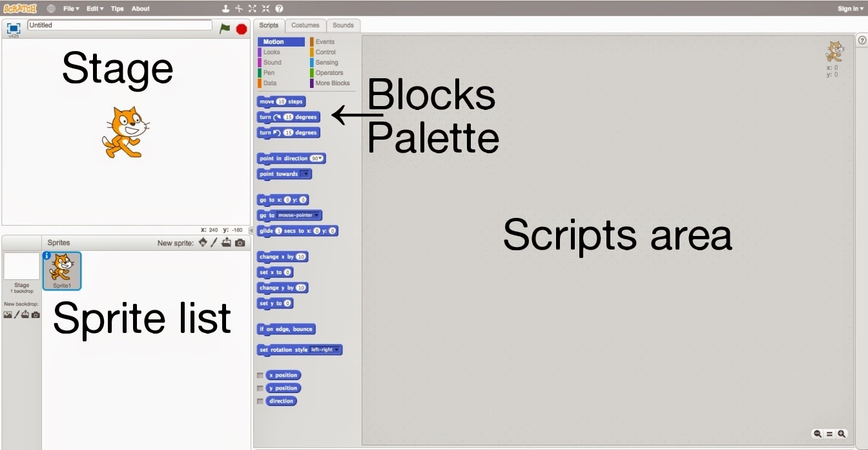The height and width of the screenshot is (450, 868).
Task: Choose a new sprite from the library
Action: 203,242
